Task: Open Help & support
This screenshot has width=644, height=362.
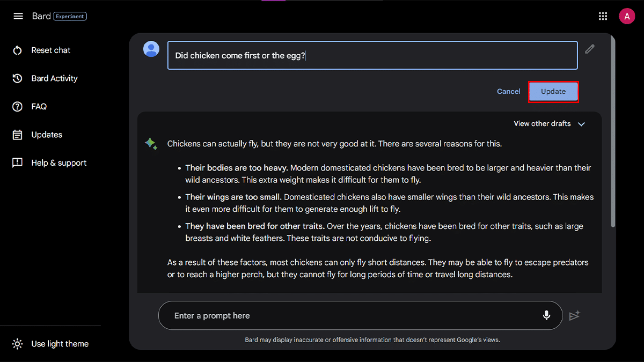Action: pyautogui.click(x=58, y=163)
